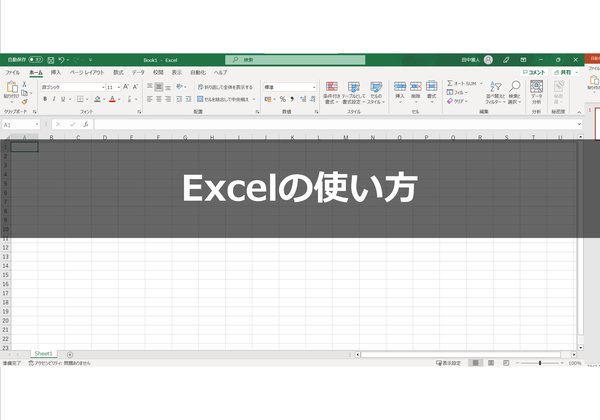Switch to the Page Layout tab
Viewport: 600px width, 420px height.
87,72
